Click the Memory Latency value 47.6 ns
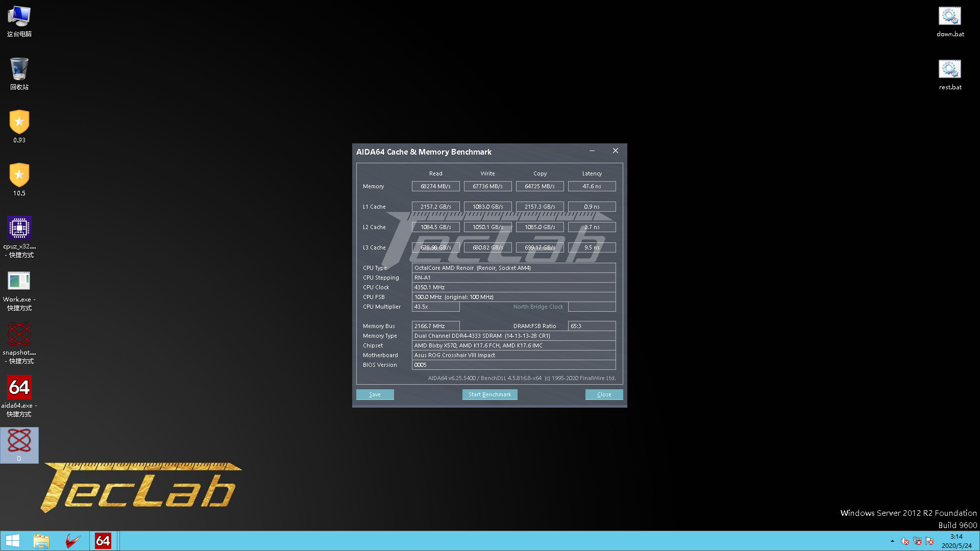 [x=592, y=186]
